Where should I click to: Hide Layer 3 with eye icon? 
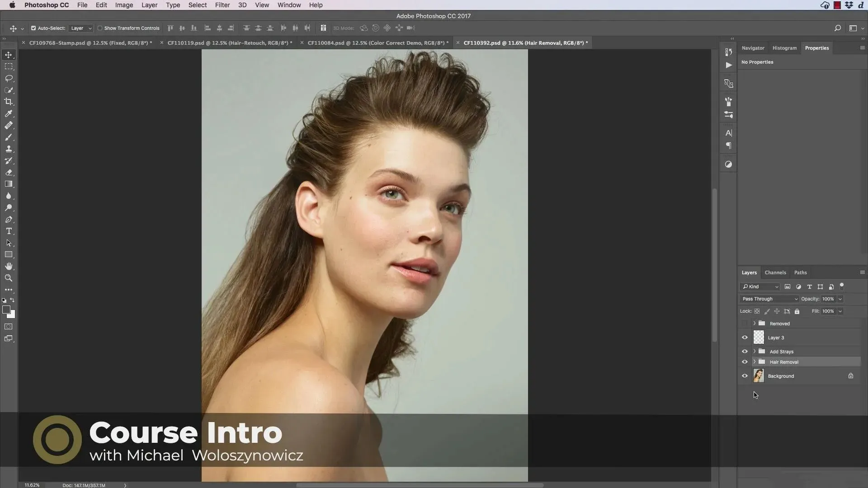(x=745, y=338)
